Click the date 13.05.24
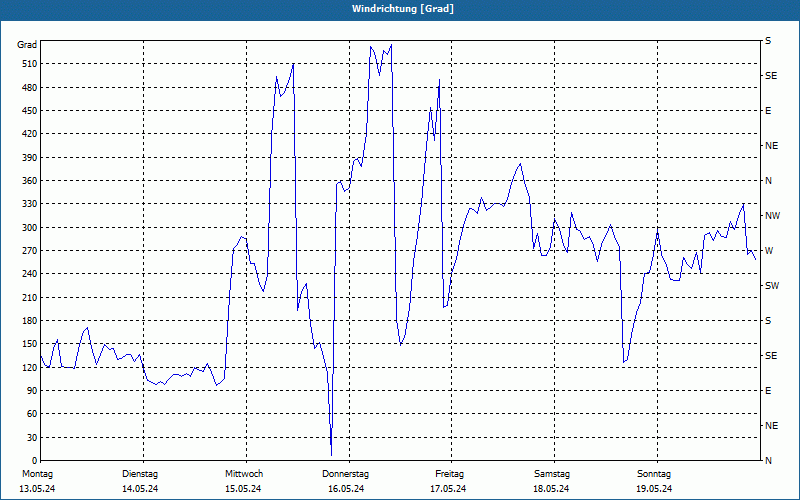Screen dimensions: 800x500 37,489
